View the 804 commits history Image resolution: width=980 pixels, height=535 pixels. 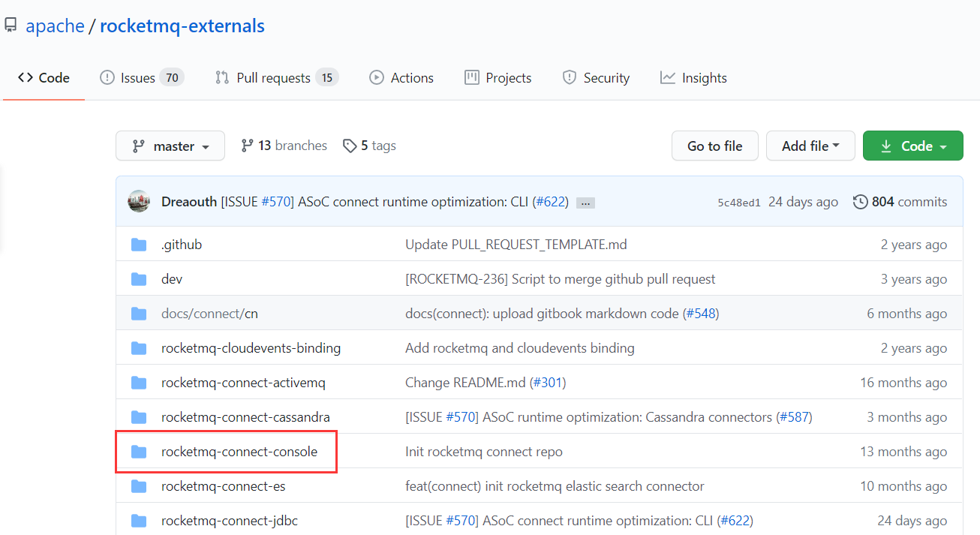point(900,202)
